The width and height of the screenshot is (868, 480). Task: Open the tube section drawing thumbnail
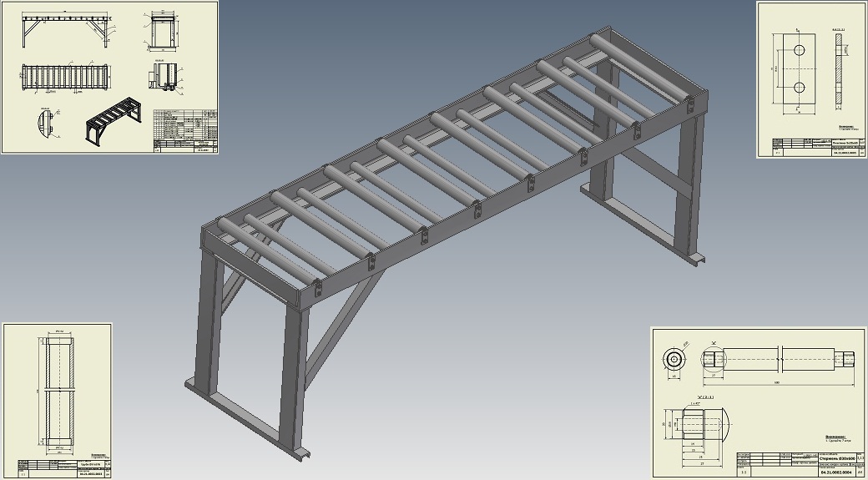pos(57,401)
